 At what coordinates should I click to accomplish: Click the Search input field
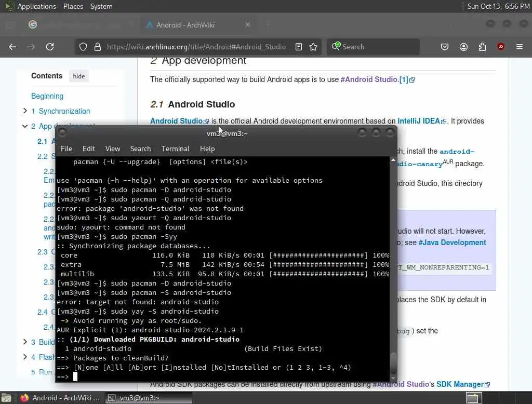coord(373,47)
